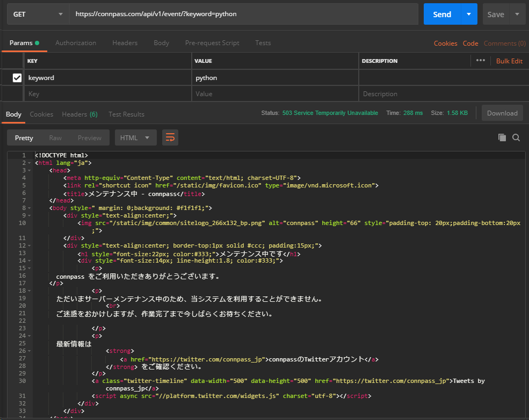529x420 pixels.
Task: Select the response Body tab
Action: click(x=13, y=114)
